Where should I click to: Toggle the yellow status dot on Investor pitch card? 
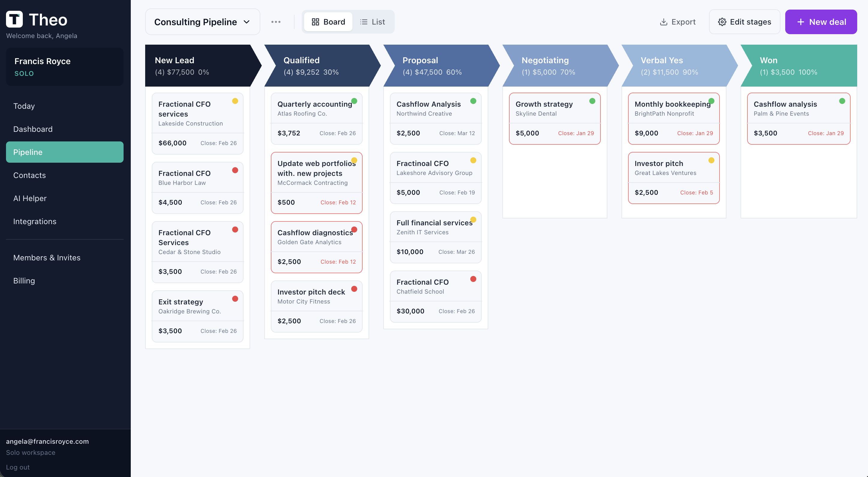tap(711, 160)
